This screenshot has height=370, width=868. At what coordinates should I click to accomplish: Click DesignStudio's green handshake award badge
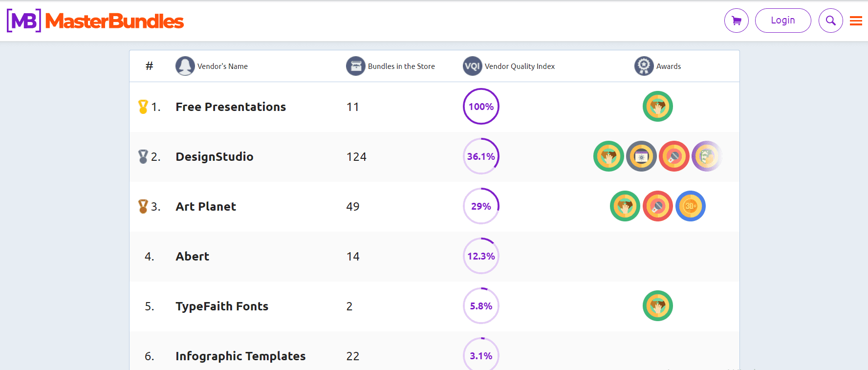pos(608,156)
